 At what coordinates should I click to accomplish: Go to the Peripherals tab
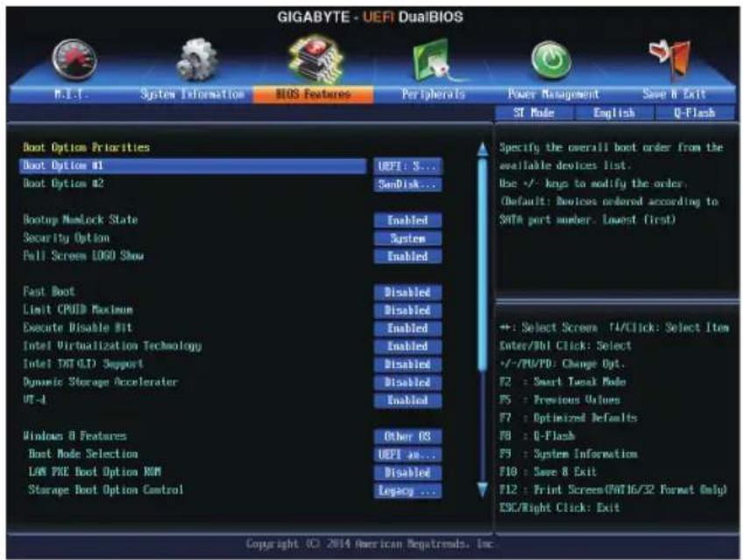(x=433, y=95)
